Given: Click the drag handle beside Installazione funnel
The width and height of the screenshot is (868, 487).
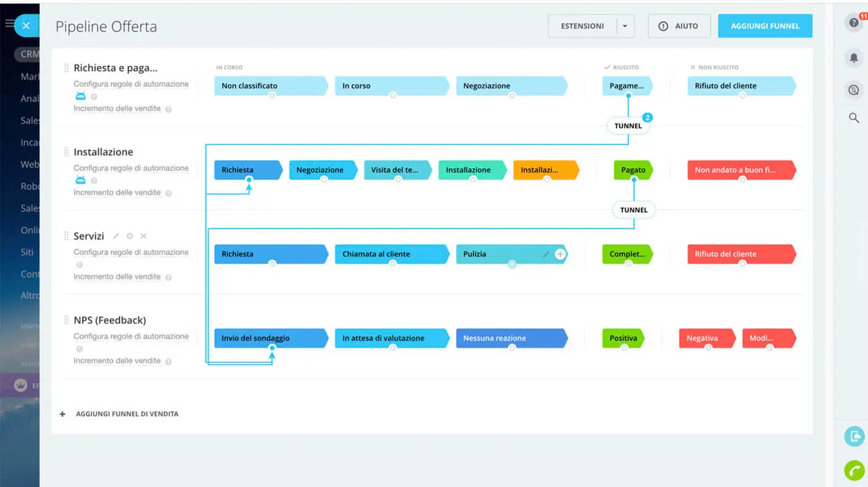Looking at the screenshot, I should 66,152.
